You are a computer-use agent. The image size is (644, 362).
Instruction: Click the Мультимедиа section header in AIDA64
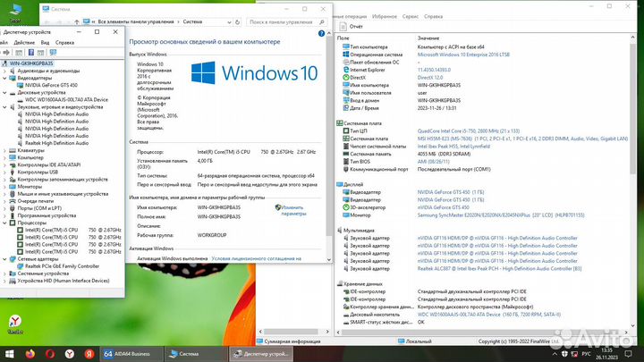pyautogui.click(x=355, y=231)
